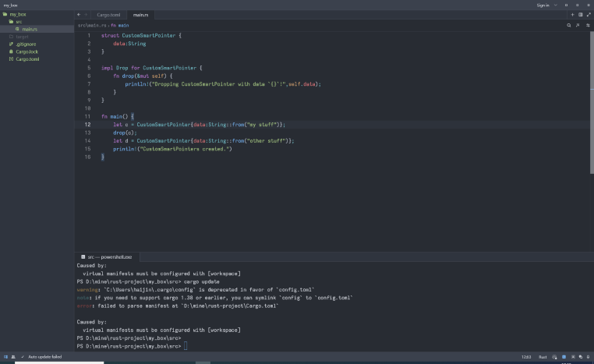
Task: Click the 'struct CustomSmartPointer' code line
Action: click(141, 36)
